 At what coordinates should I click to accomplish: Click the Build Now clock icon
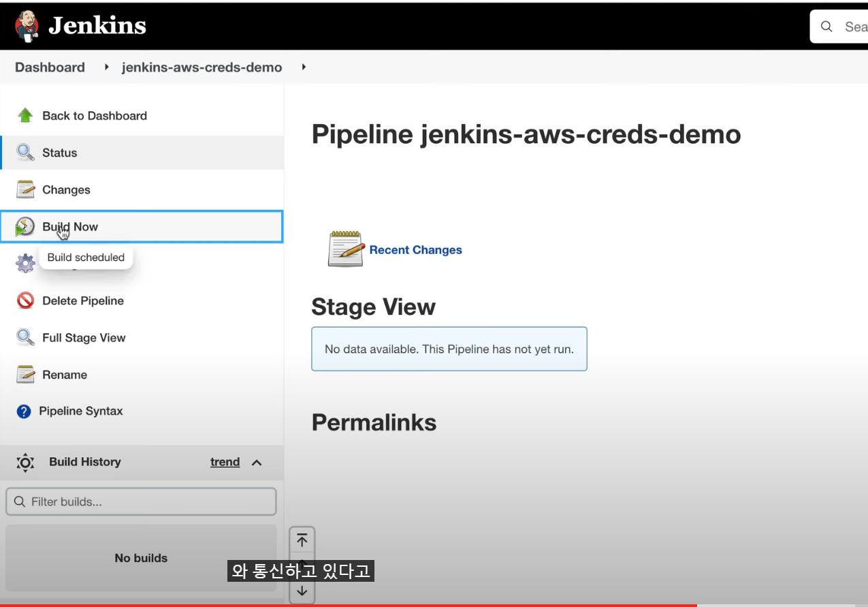point(25,227)
